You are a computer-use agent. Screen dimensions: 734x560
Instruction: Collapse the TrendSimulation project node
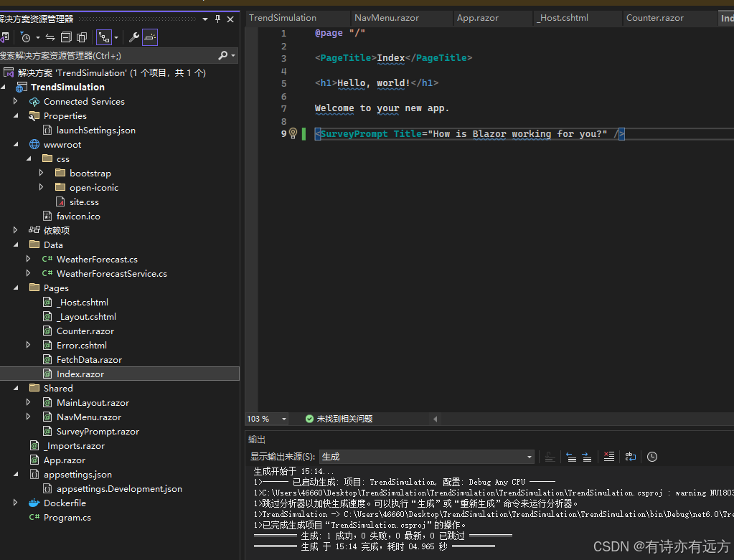pos(4,87)
